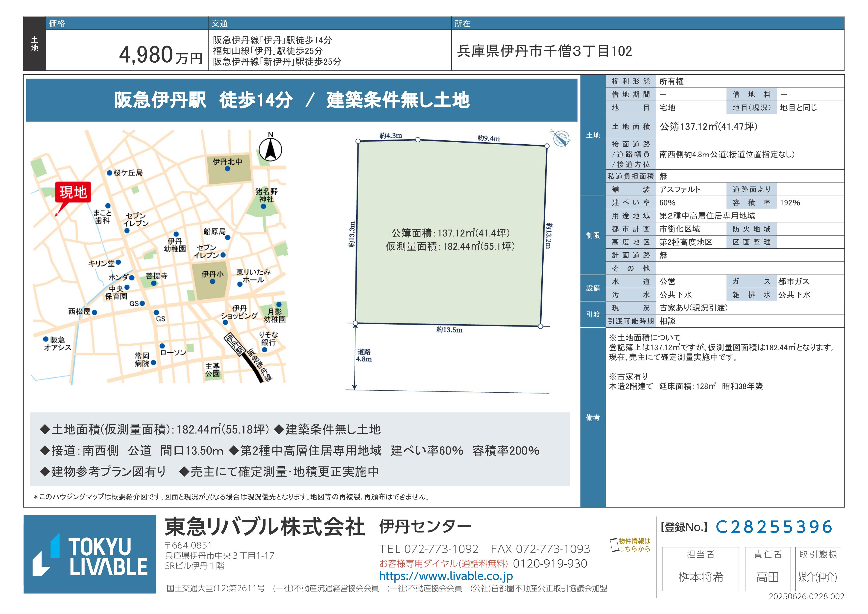This screenshot has height=614, width=868.
Task: Click the north compass icon on map
Action: 270,149
